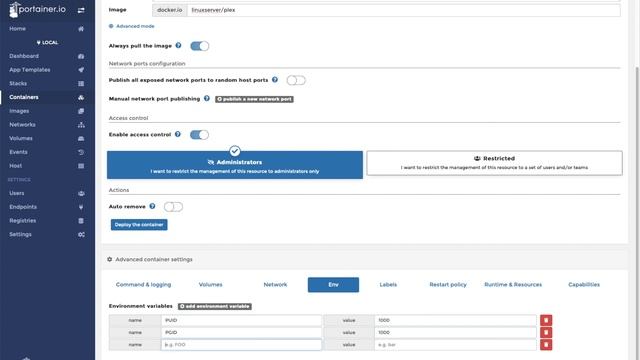Viewport: 640px width, 360px height.
Task: Open Images in sidebar
Action: tap(19, 111)
